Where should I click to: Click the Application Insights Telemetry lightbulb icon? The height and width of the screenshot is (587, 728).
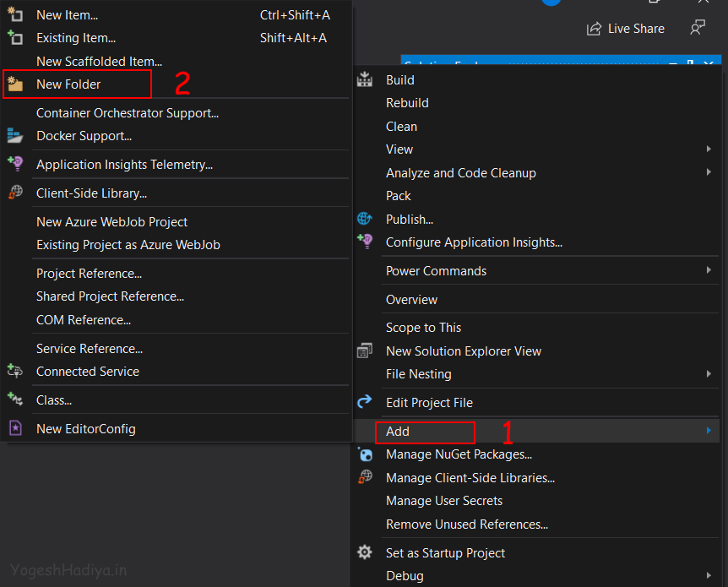coord(15,164)
